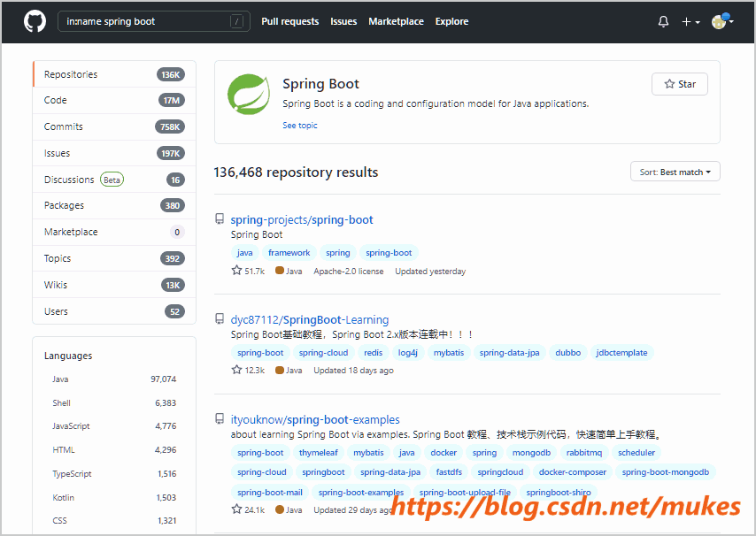The height and width of the screenshot is (536, 756).
Task: Click the scheduler topic tag
Action: coord(636,453)
